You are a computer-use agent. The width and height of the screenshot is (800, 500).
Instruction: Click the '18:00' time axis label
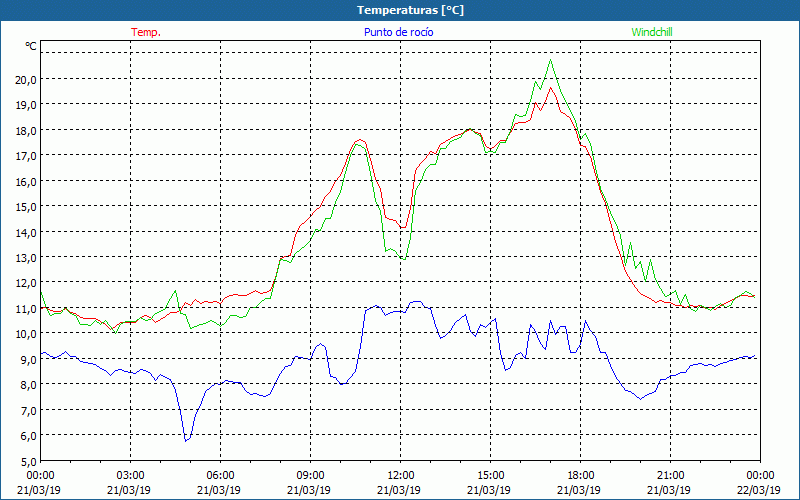581,476
